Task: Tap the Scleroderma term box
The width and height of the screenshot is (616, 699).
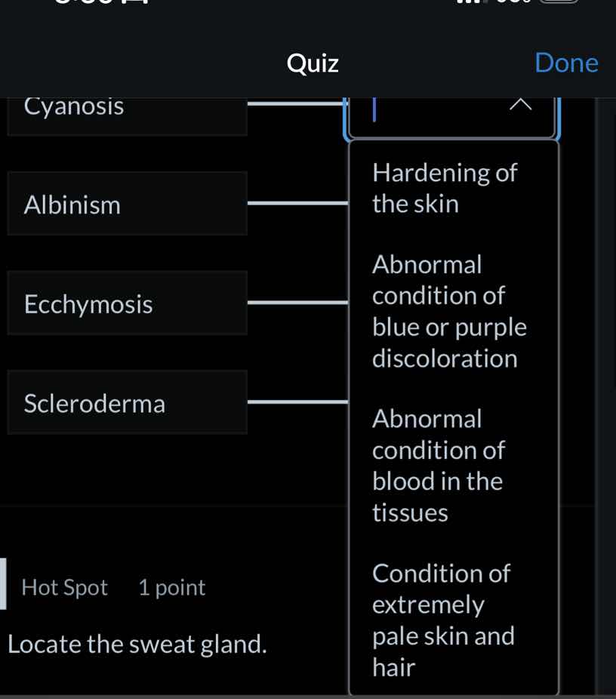Action: point(127,402)
